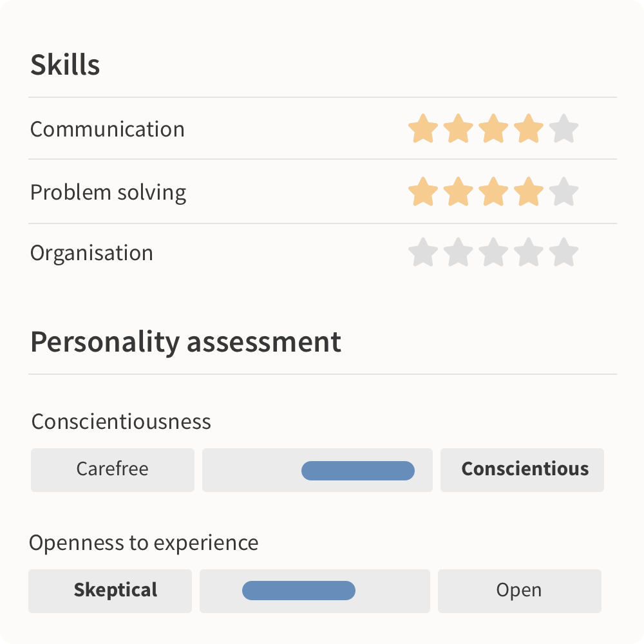Set Communication rating to one star
This screenshot has height=644, width=644.
tap(423, 129)
